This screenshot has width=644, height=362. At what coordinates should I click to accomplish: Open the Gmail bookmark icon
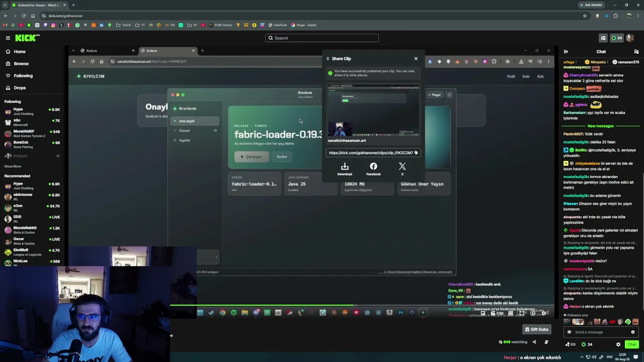coord(5,25)
